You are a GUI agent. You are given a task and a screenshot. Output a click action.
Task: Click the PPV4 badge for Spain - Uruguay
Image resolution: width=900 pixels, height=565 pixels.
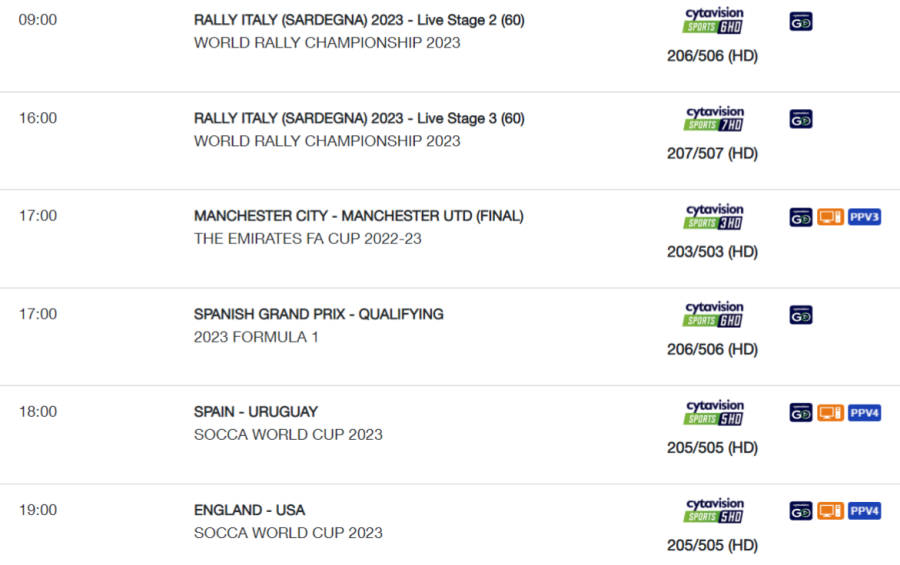click(864, 413)
